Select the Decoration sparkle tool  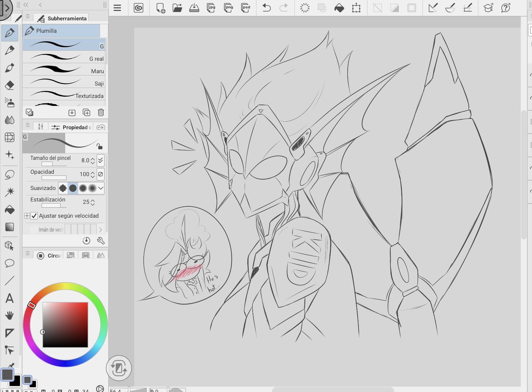(x=9, y=155)
